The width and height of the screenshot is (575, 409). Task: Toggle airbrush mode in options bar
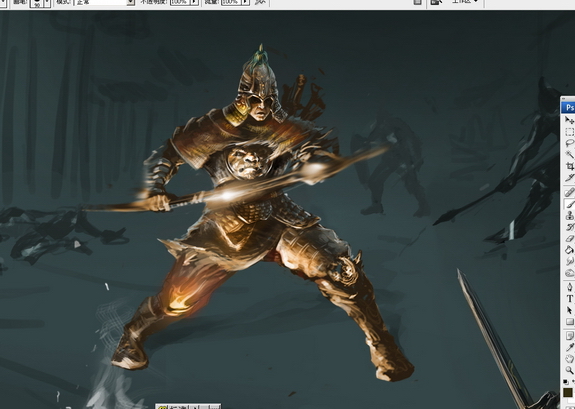[x=260, y=2]
